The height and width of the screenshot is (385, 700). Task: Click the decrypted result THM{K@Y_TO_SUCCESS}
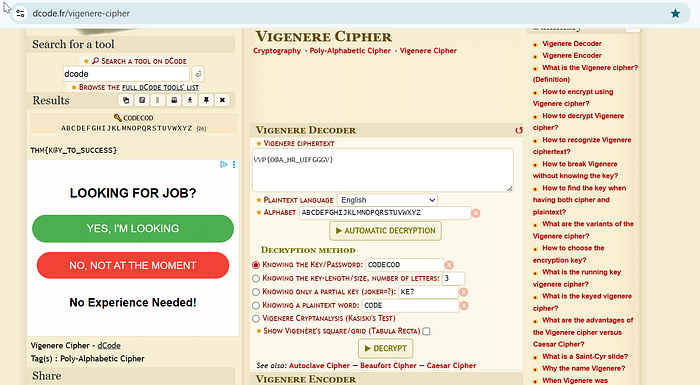(74, 151)
